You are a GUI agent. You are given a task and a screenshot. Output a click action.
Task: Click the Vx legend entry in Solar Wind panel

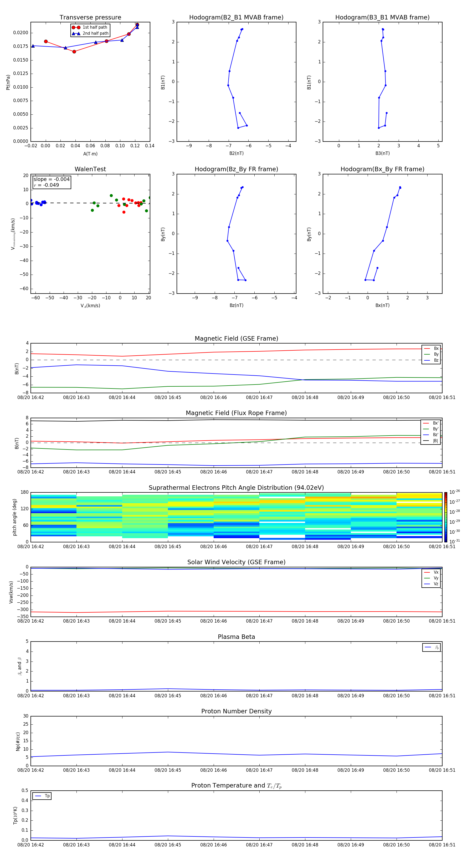431,573
